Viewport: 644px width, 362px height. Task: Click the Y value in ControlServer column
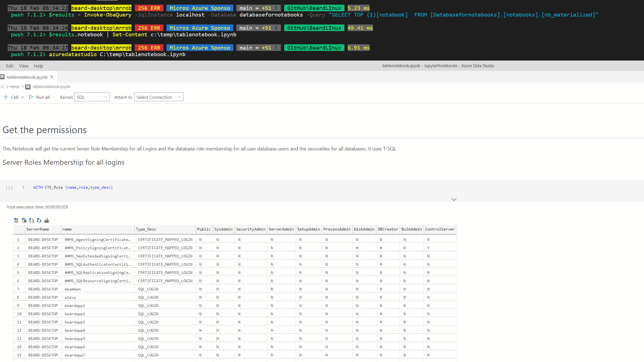pos(429,248)
